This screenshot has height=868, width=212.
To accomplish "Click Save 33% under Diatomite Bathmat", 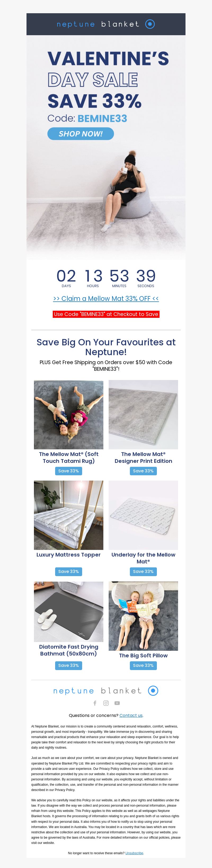I will point(69,666).
